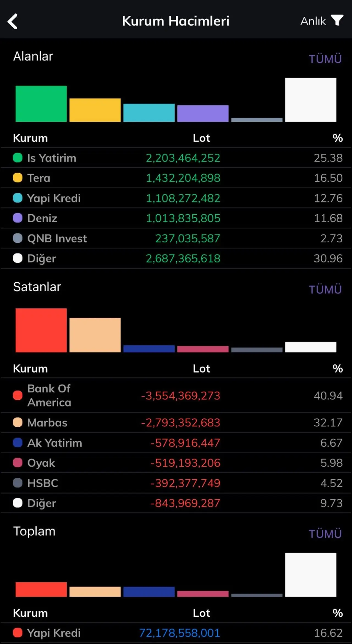Select the Marbas seller entry
Screen dimensions: 352x644
[x=176, y=423]
